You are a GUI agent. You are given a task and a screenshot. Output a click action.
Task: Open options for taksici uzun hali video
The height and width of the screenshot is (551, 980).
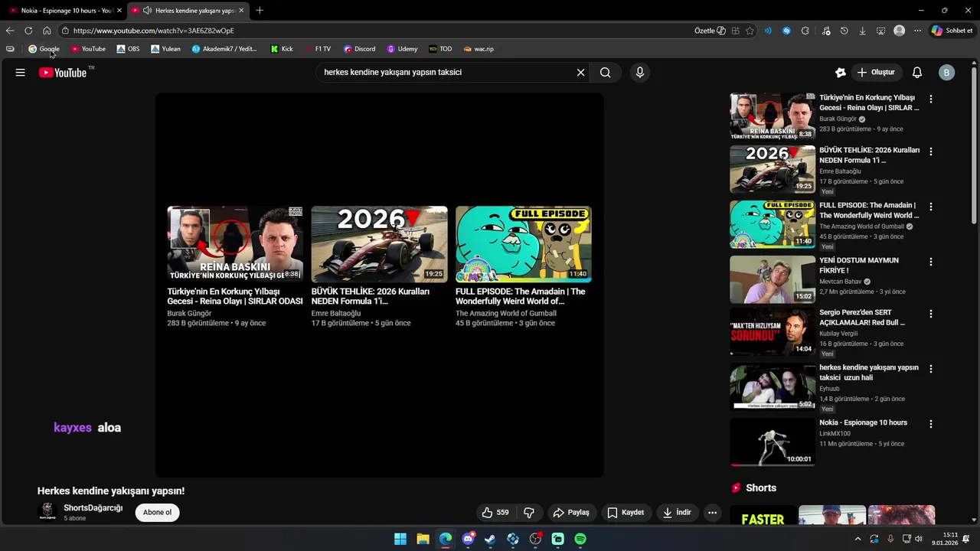pyautogui.click(x=931, y=369)
